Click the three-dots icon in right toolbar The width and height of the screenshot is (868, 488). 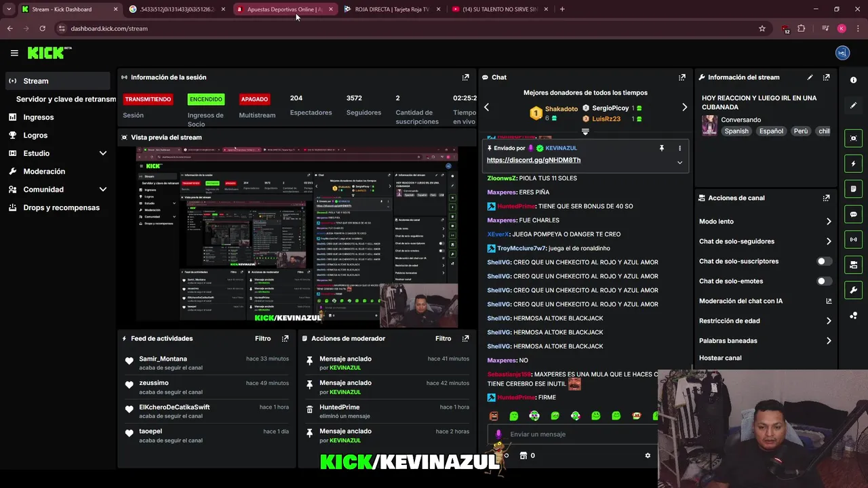tap(853, 315)
